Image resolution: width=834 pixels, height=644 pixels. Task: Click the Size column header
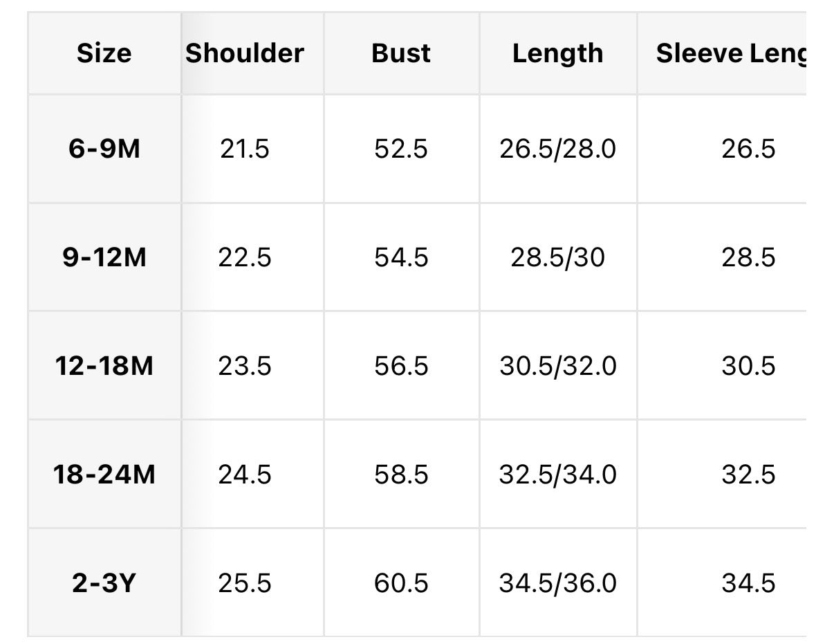click(x=104, y=53)
